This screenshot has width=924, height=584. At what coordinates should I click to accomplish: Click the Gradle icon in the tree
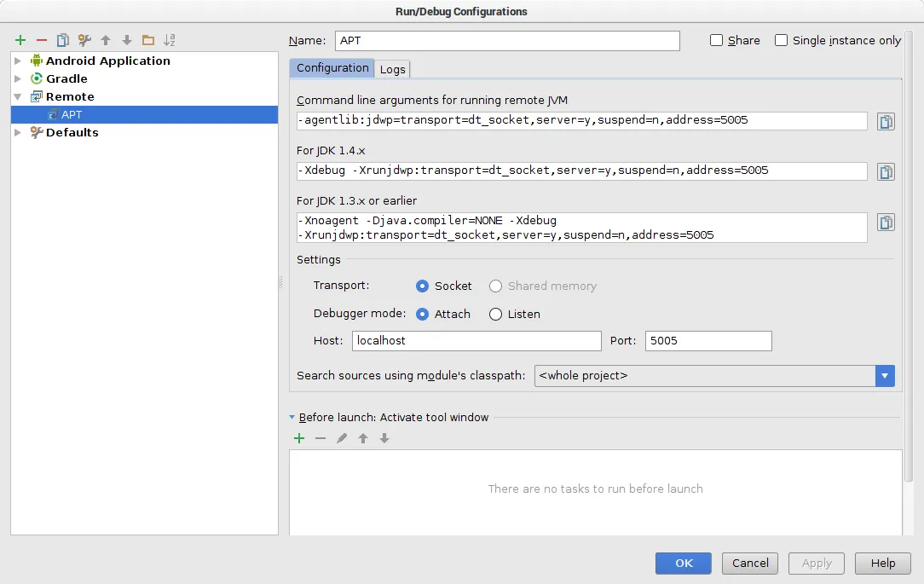[x=37, y=78]
